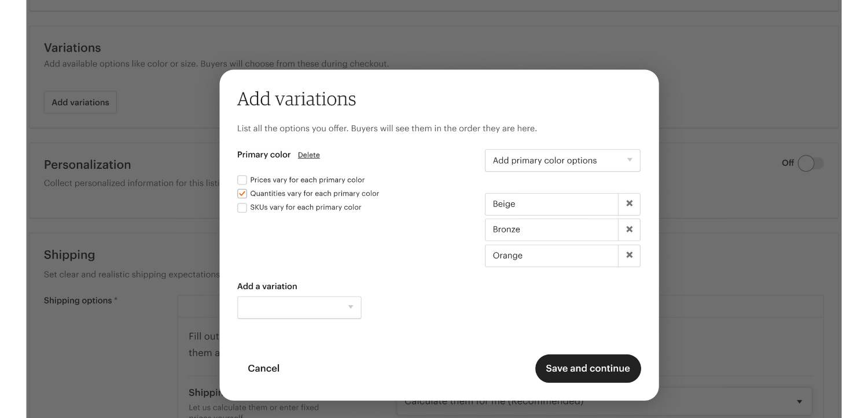
Task: Open the Add a variation dropdown
Action: [x=299, y=308]
